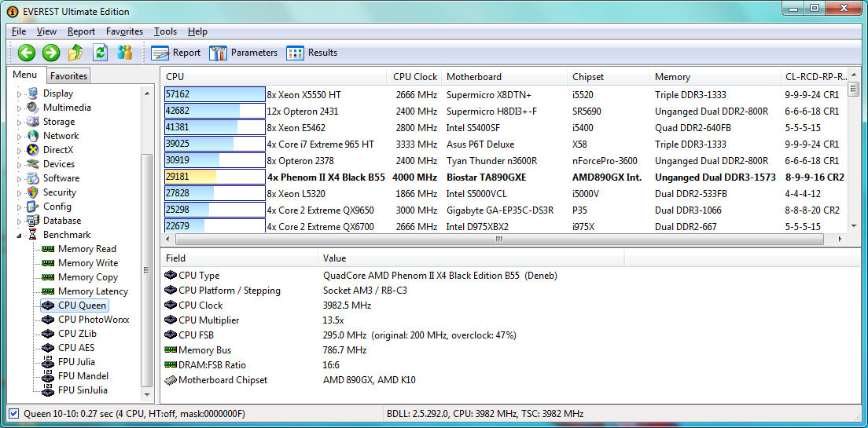Sort by the Motherboard column header

point(504,77)
